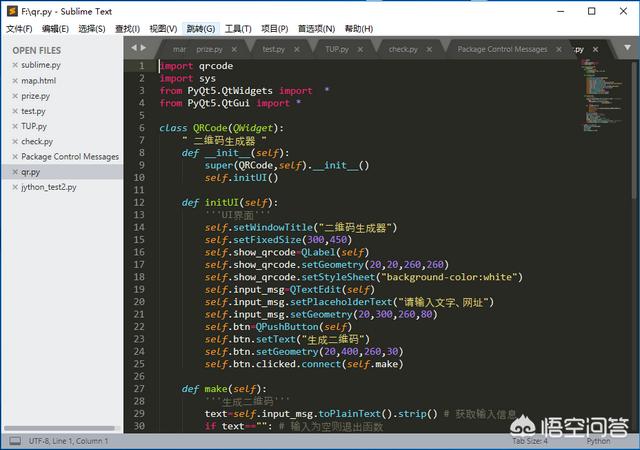The width and height of the screenshot is (640, 450).
Task: Switch to the TUP.py tab
Action: click(x=337, y=49)
